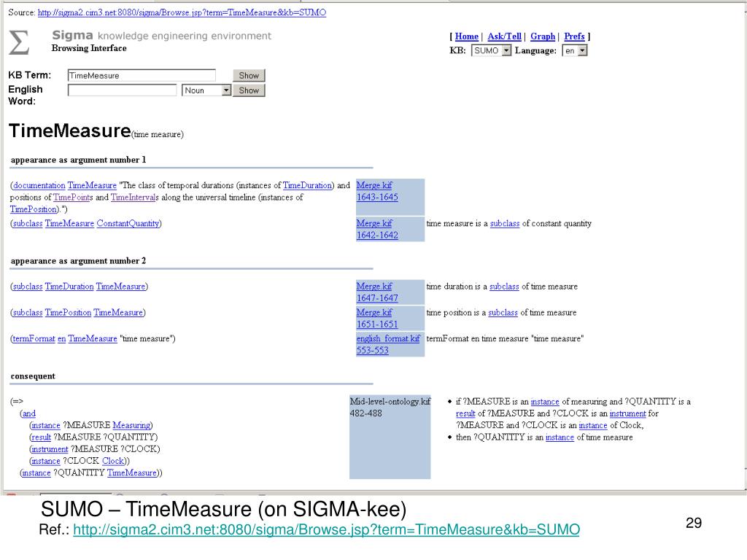
Task: Go to Home in Sigma navigation
Action: coord(466,36)
